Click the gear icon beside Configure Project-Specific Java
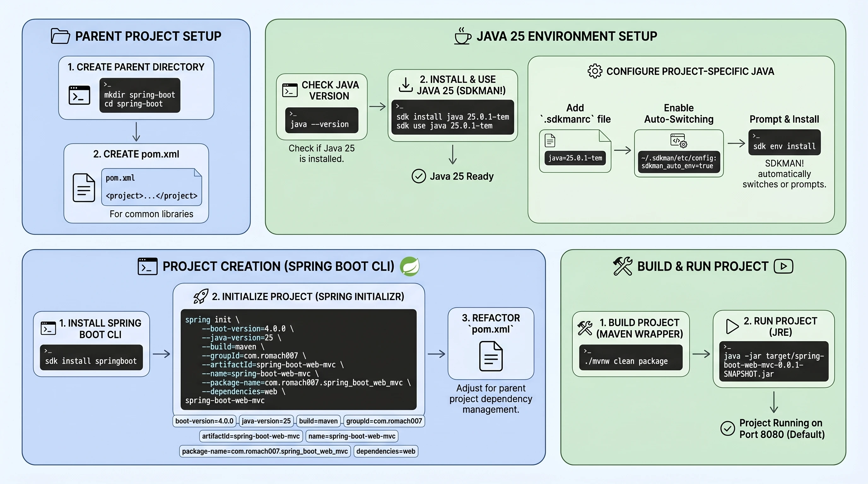 pos(595,71)
